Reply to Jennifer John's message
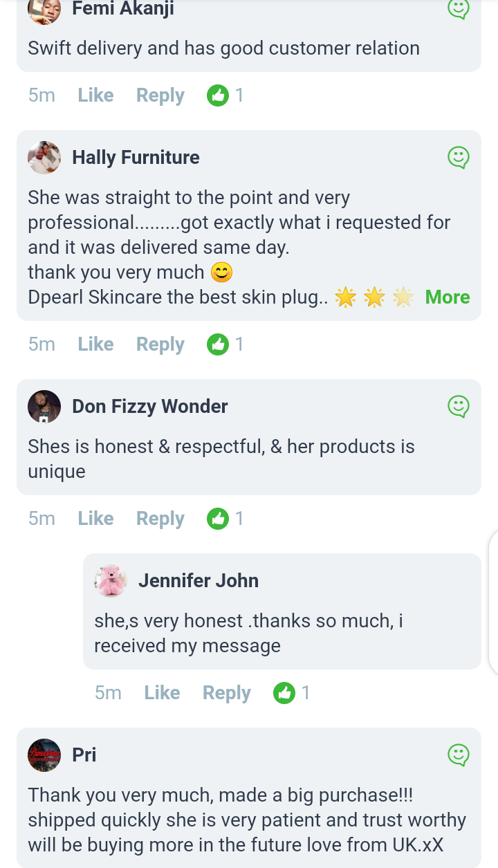 click(227, 693)
